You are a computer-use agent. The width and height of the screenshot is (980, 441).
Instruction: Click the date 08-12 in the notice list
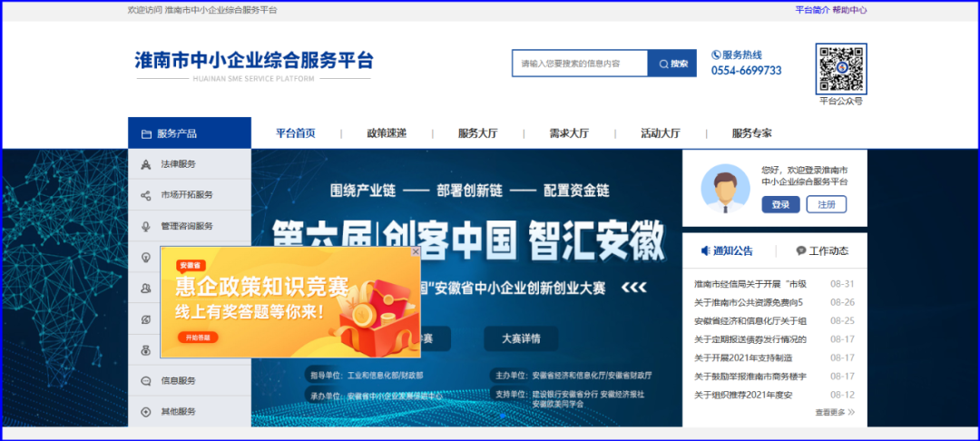click(842, 395)
